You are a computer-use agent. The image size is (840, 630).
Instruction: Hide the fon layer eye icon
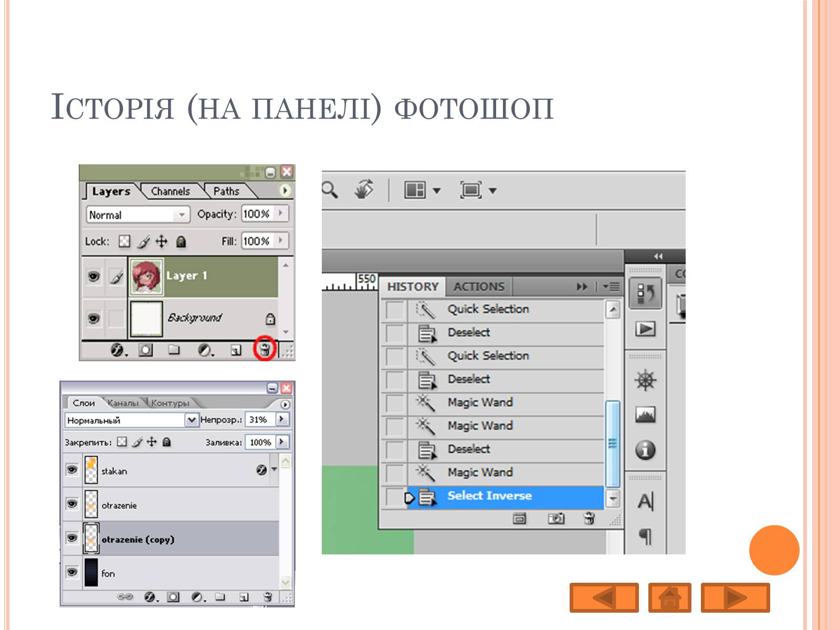point(72,572)
